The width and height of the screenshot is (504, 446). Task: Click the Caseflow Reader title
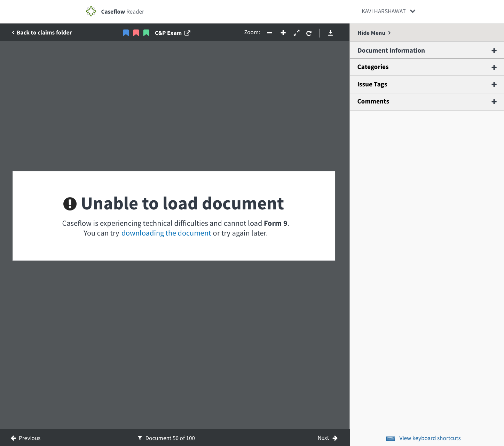[123, 11]
